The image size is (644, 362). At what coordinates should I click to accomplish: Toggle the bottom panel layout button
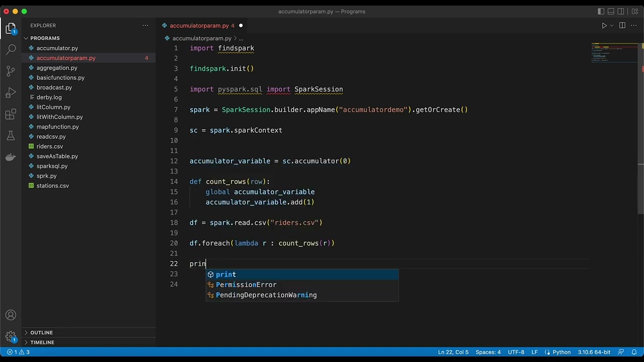(611, 12)
